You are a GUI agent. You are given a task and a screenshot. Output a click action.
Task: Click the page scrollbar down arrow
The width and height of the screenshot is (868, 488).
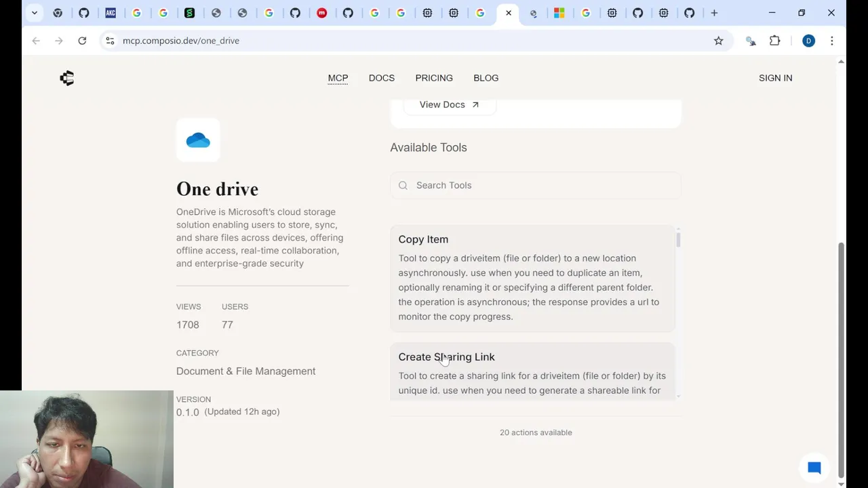(841, 484)
